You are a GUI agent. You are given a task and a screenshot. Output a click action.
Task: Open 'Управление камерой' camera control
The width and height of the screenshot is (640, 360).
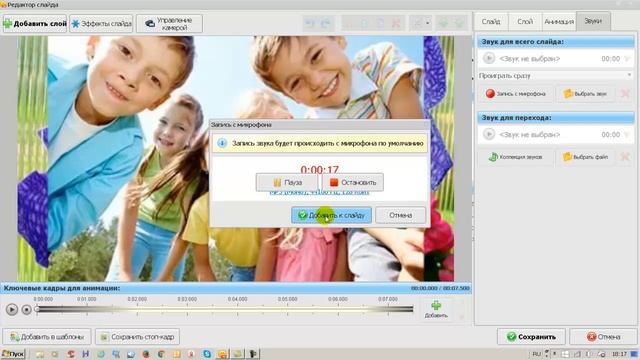pos(169,24)
